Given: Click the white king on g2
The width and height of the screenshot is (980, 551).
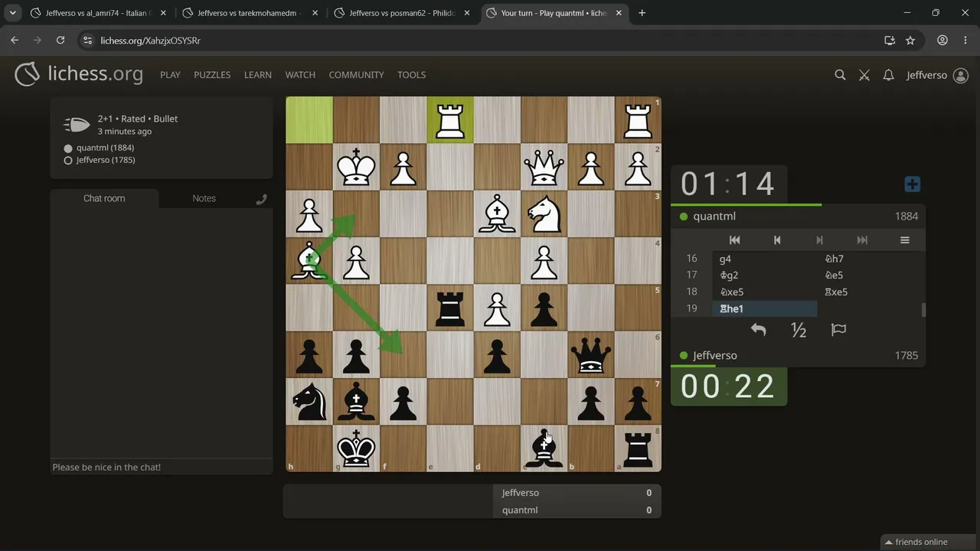Looking at the screenshot, I should tap(356, 167).
